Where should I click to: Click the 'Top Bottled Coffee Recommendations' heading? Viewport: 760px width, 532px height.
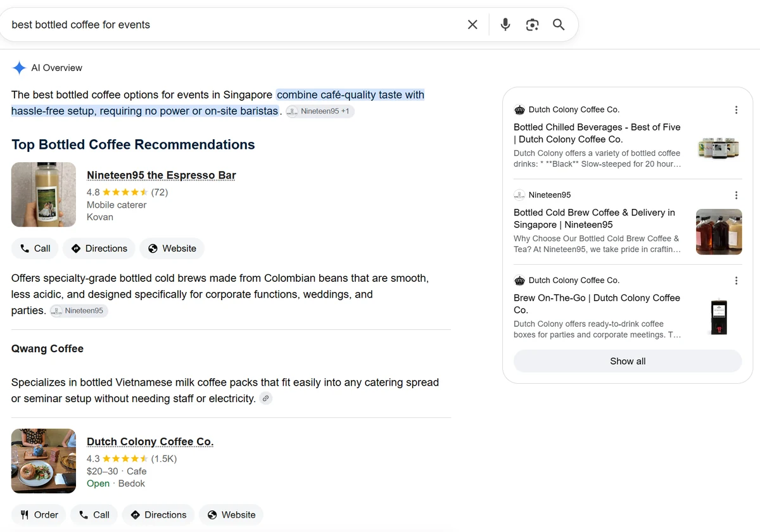pos(133,144)
